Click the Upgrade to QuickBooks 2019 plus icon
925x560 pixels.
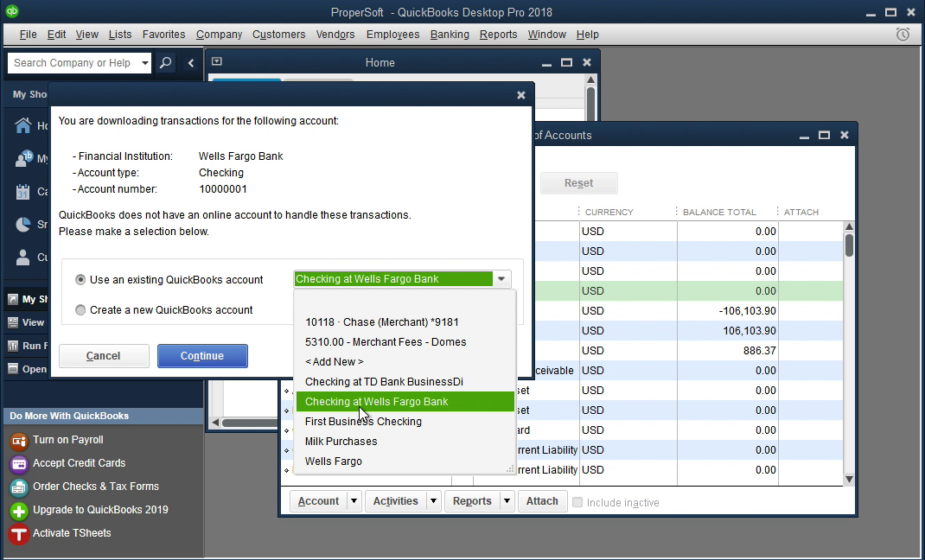tap(19, 511)
